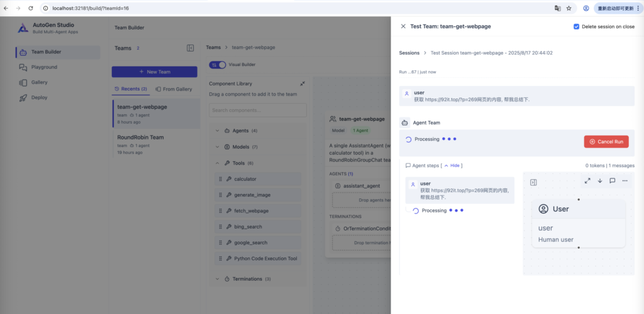Select the fetch_webpage tool component
The height and width of the screenshot is (314, 644).
click(x=258, y=211)
